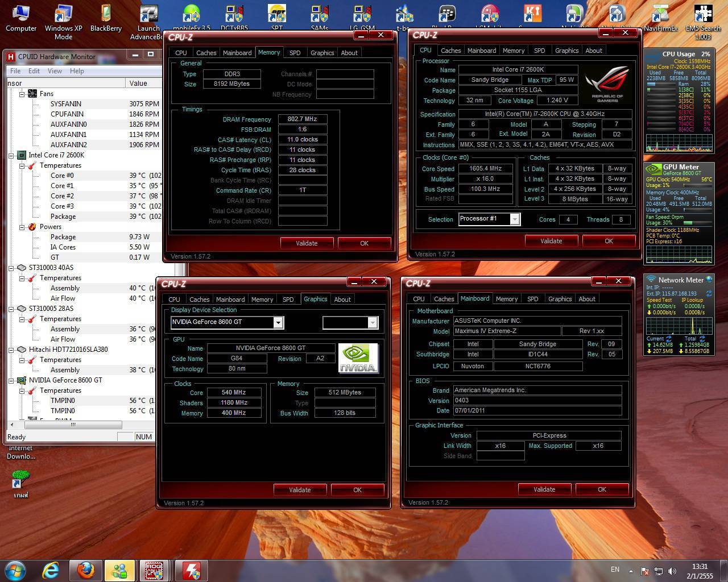
Task: Click Validate in the Graphics CPU-Z window
Action: (300, 489)
